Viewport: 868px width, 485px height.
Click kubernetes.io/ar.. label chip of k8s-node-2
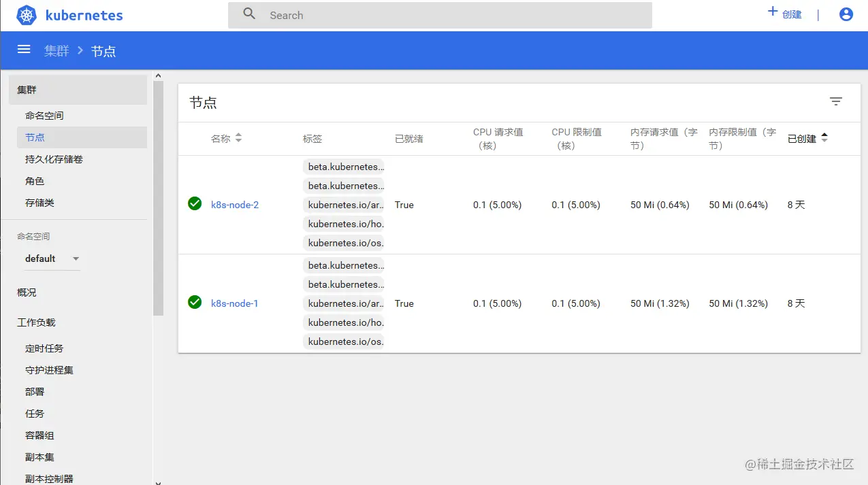click(x=344, y=205)
